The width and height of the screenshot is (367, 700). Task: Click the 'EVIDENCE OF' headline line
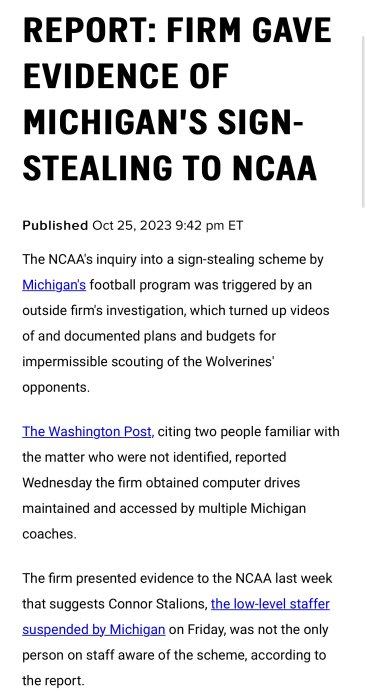coord(125,76)
